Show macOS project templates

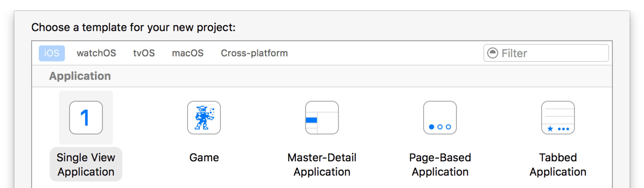(188, 53)
